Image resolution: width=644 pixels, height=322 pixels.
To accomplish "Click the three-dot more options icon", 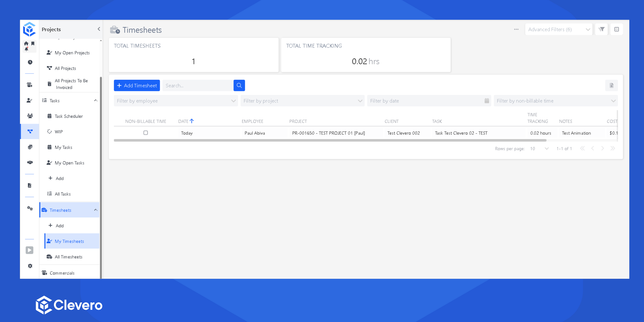I will click(516, 30).
